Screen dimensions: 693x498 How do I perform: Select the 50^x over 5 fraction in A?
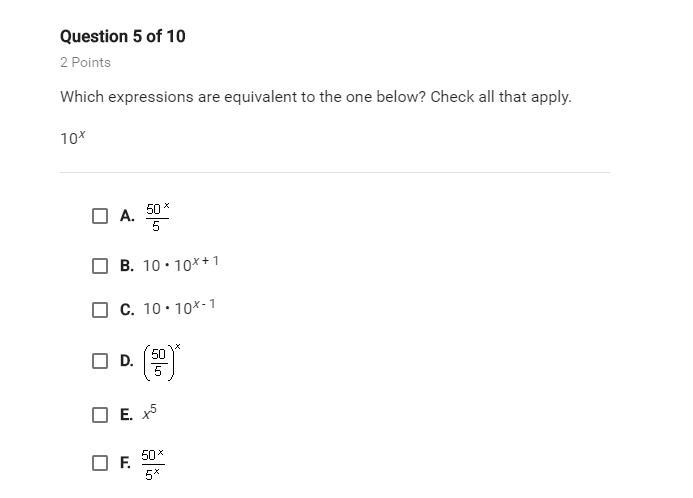[157, 215]
